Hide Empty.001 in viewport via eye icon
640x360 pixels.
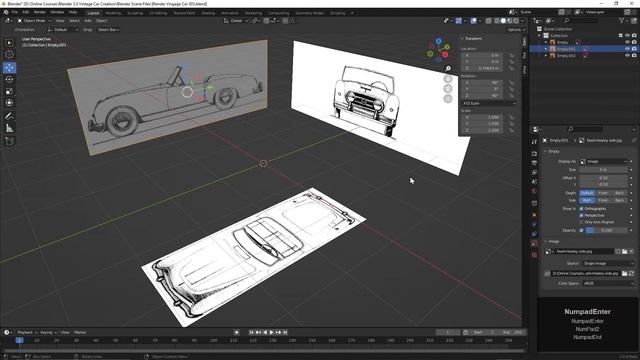coord(627,49)
